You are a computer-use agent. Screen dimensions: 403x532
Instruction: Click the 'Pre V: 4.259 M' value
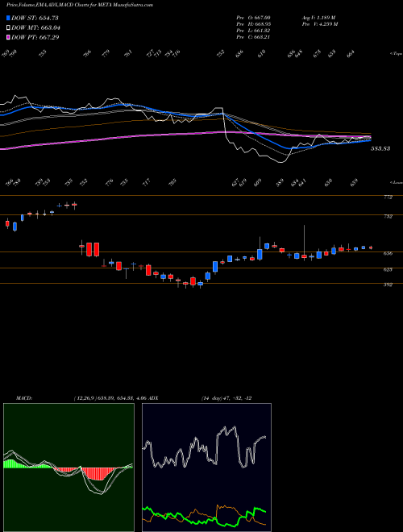(x=319, y=24)
